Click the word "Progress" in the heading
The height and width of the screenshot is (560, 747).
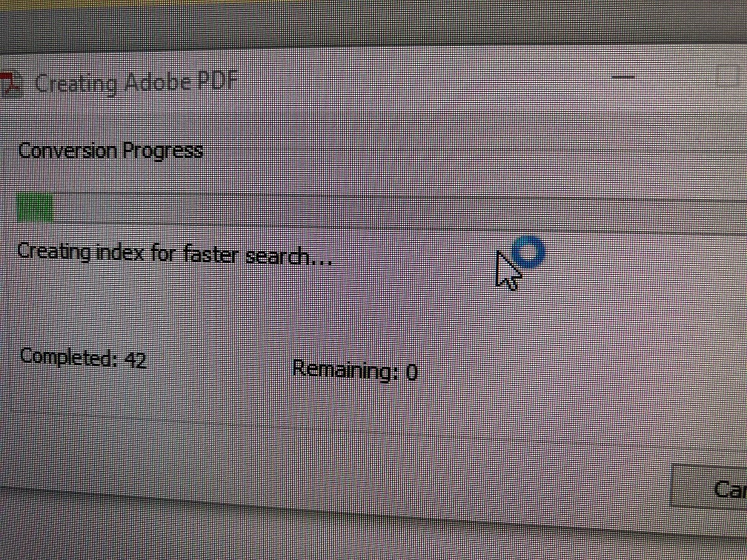(x=163, y=152)
